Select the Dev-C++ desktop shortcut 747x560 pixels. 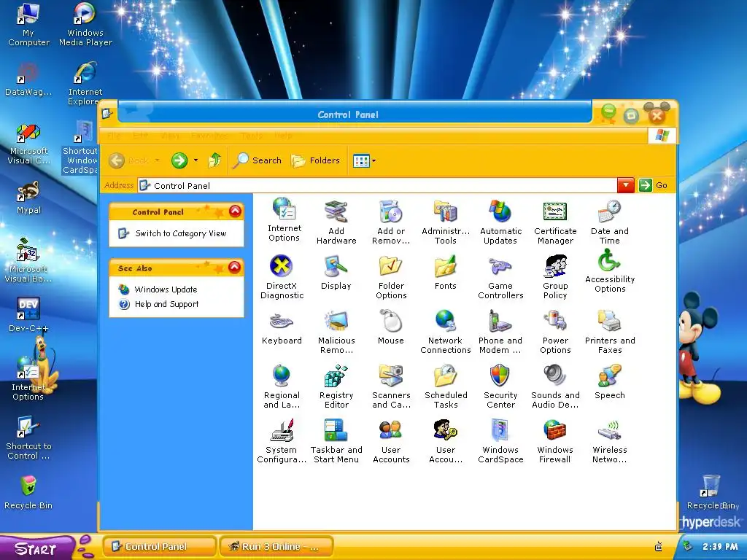(x=28, y=315)
